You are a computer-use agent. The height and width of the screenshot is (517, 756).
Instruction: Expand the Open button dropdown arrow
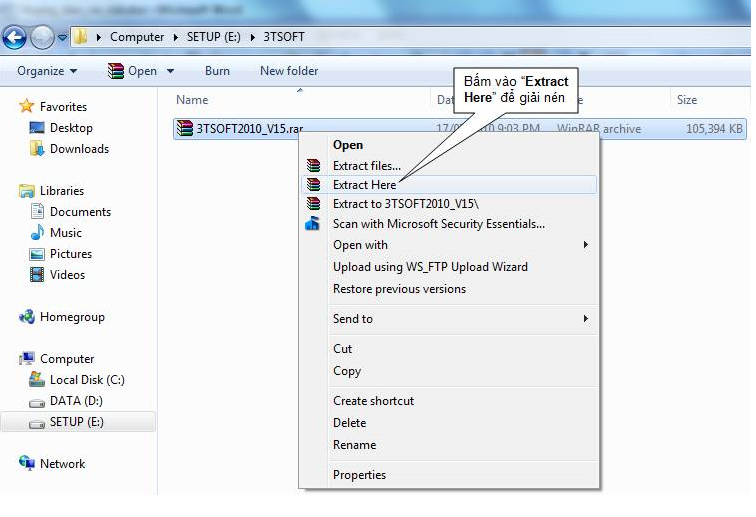click(x=170, y=71)
